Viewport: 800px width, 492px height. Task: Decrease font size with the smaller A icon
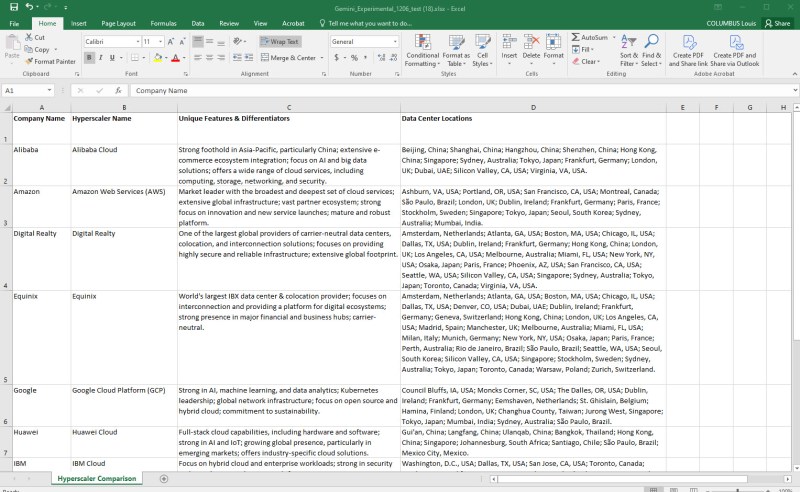point(182,41)
